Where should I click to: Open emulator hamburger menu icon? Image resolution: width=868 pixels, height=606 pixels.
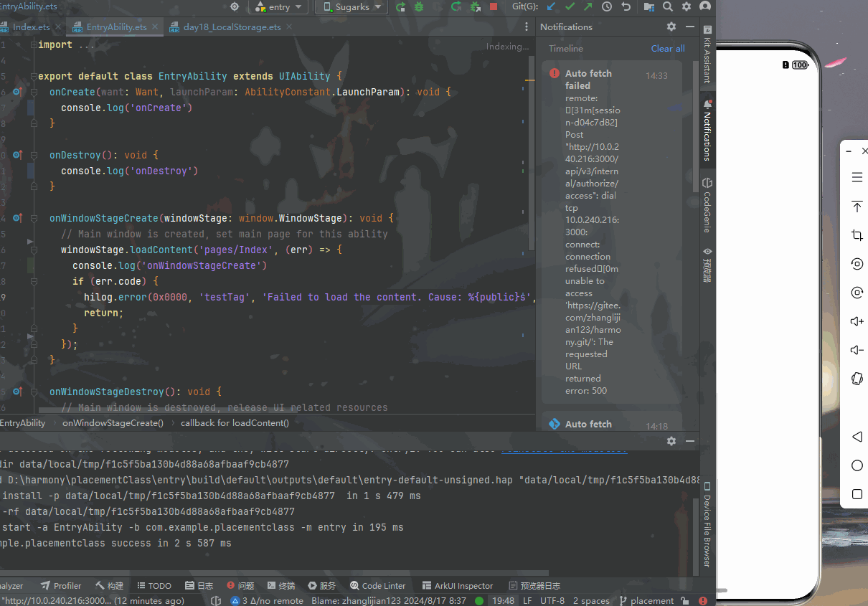point(857,177)
